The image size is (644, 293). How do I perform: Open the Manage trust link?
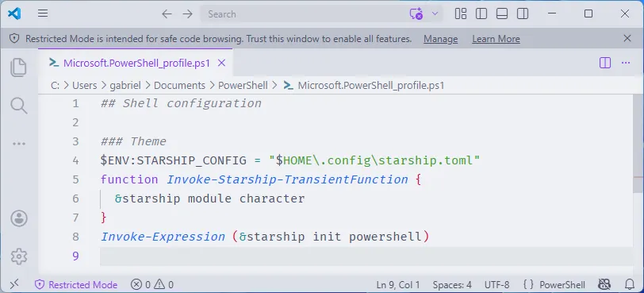[441, 39]
